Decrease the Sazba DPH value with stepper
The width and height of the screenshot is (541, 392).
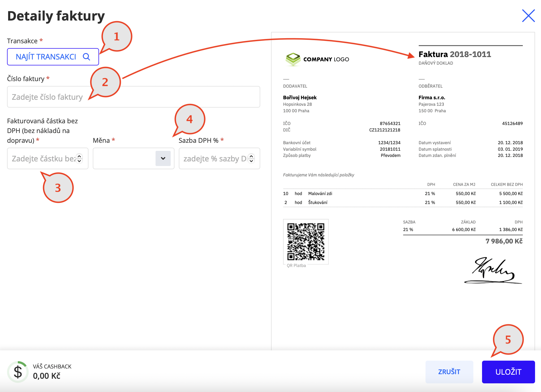pyautogui.click(x=251, y=161)
